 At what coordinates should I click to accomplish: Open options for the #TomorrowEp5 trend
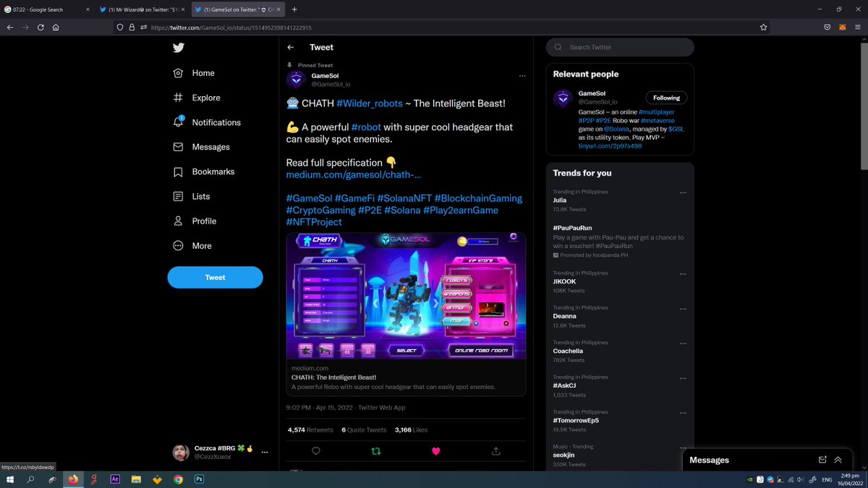click(x=682, y=413)
